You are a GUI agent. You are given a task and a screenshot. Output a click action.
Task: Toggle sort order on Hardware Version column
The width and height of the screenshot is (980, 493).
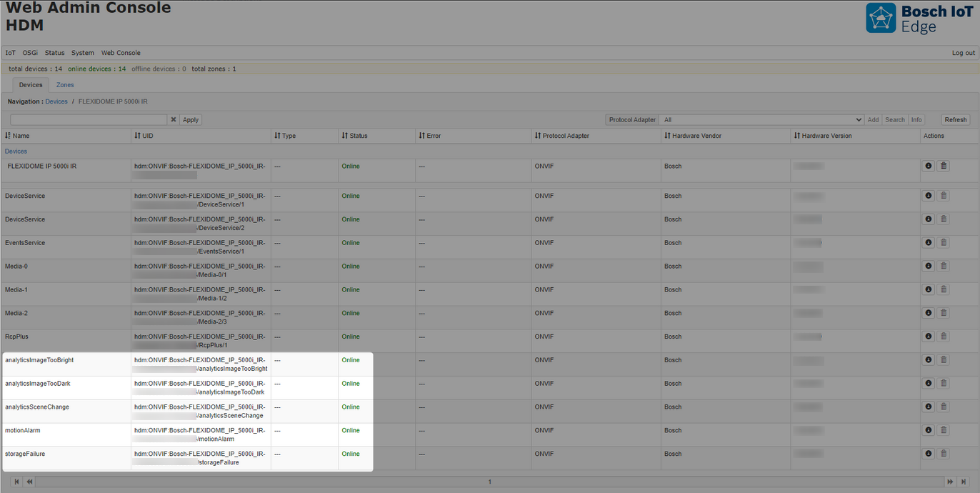click(797, 135)
